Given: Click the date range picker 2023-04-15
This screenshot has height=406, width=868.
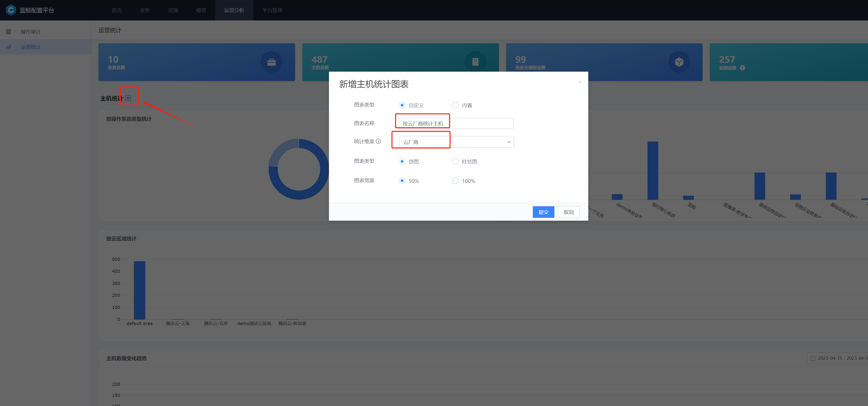Looking at the screenshot, I should 838,358.
